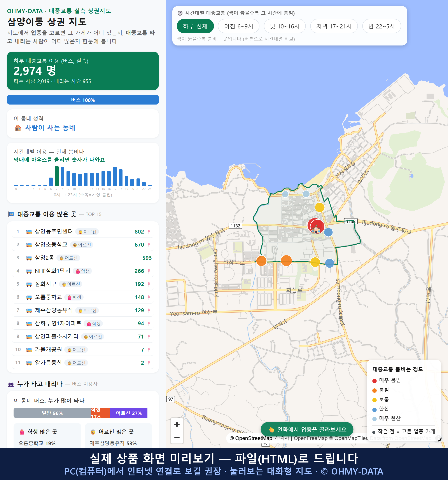Click the pin icon on 오름중학교 row
This screenshot has width=448, height=480.
[x=149, y=297]
